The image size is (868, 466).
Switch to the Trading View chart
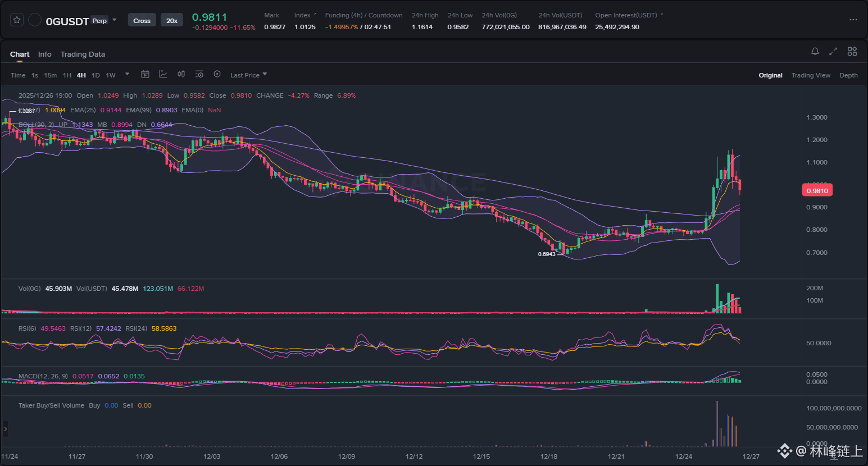click(x=811, y=75)
